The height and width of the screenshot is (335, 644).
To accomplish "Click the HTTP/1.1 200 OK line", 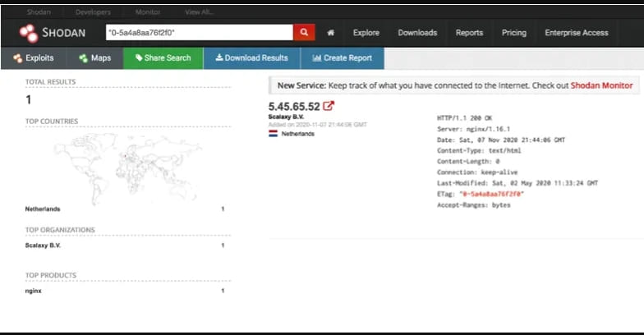I will point(464,118).
